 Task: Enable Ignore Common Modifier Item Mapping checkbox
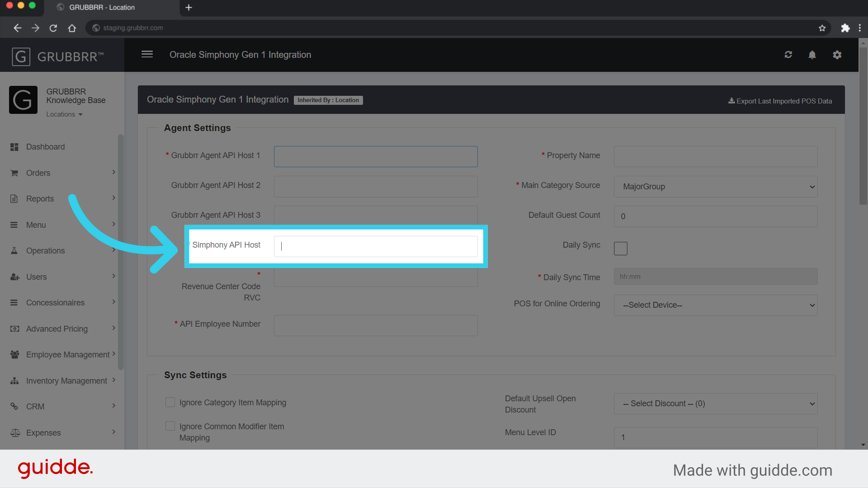(170, 426)
